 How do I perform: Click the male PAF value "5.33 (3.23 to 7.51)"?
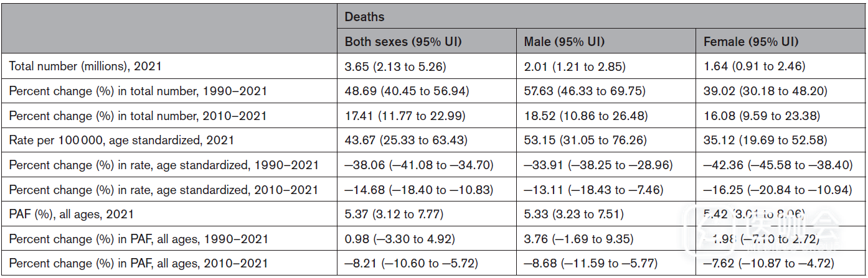click(575, 215)
